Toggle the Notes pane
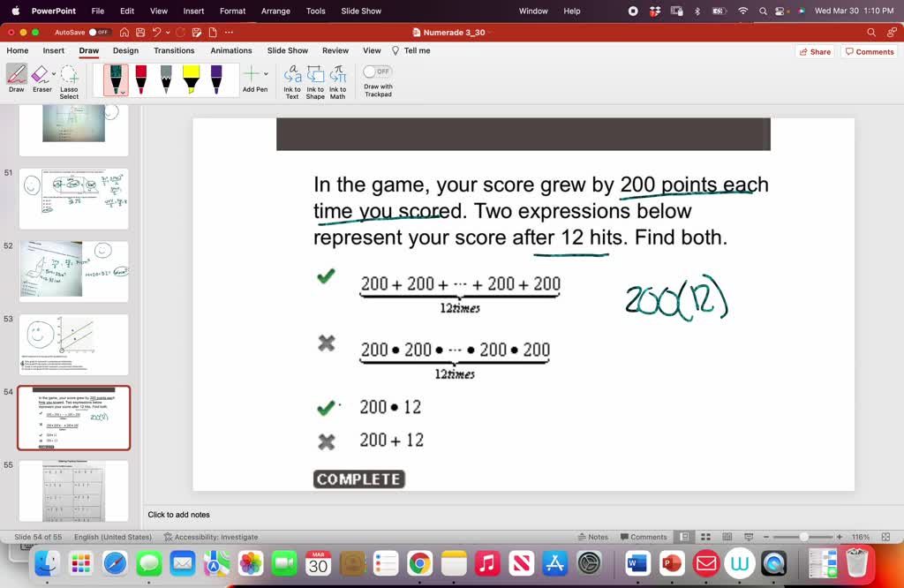Screen dimensions: 904x588 (x=593, y=536)
